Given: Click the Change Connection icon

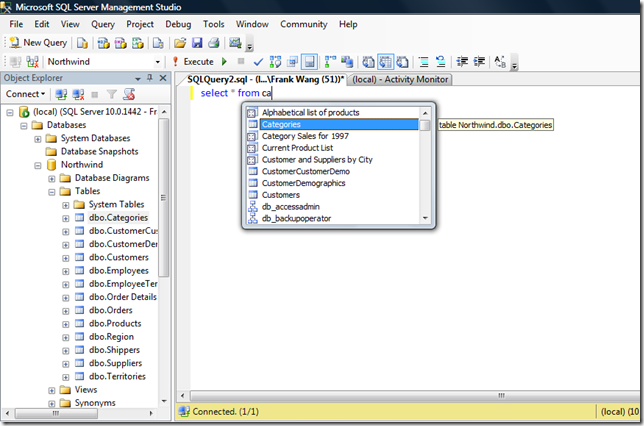Looking at the screenshot, I should click(32, 62).
